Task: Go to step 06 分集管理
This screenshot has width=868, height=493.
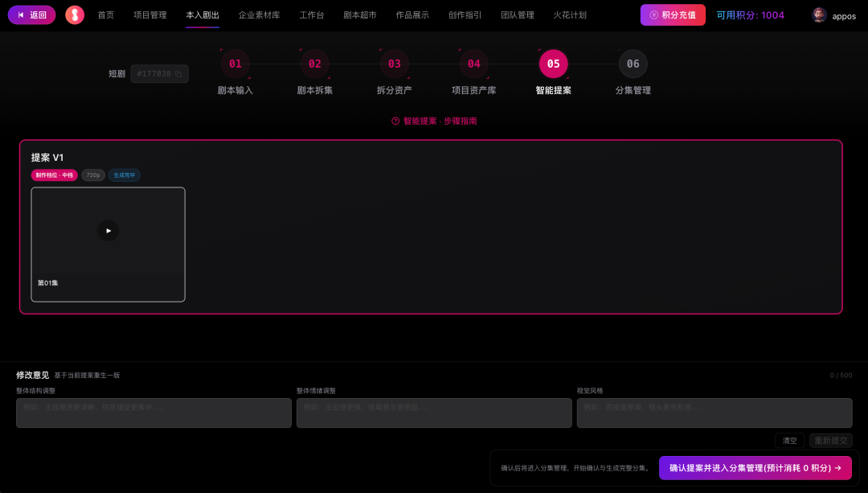Action: (x=633, y=72)
